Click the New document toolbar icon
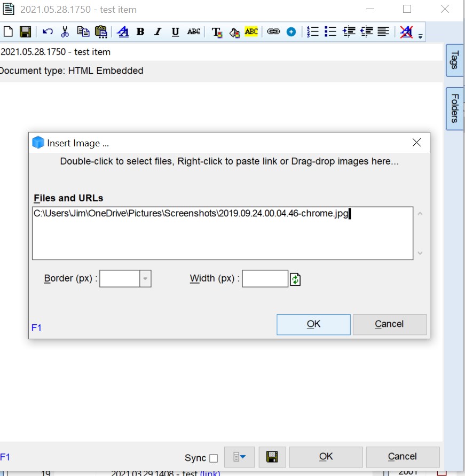This screenshot has width=465, height=476. click(8, 32)
